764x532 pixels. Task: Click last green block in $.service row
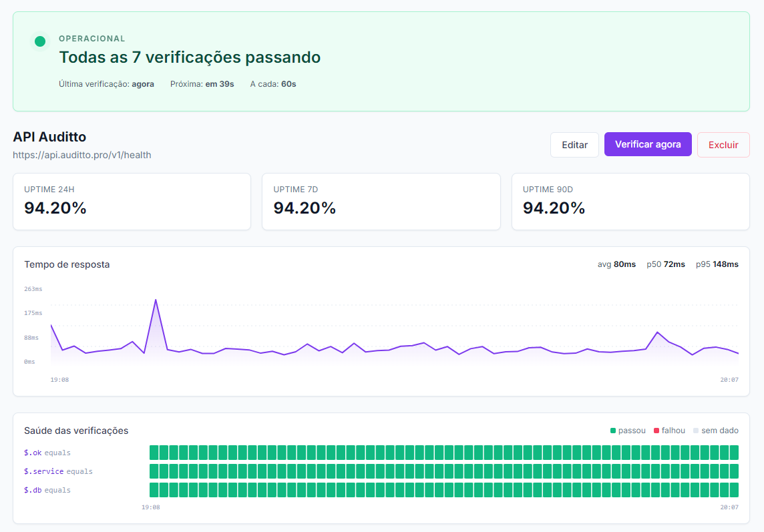734,471
